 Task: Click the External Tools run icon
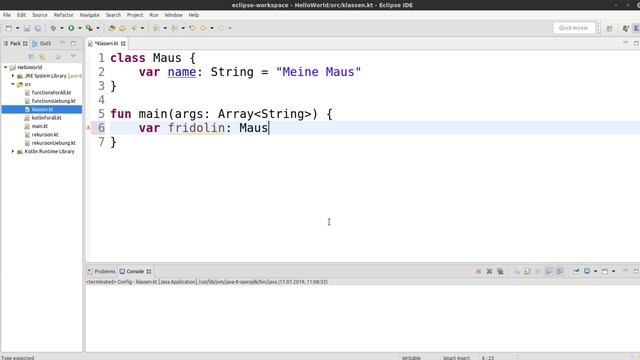point(89,28)
